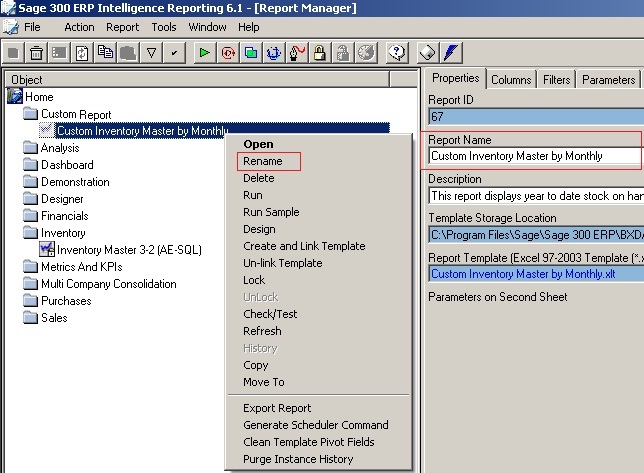Click the grayed History clock icon
This screenshot has height=473, width=644.
click(366, 53)
